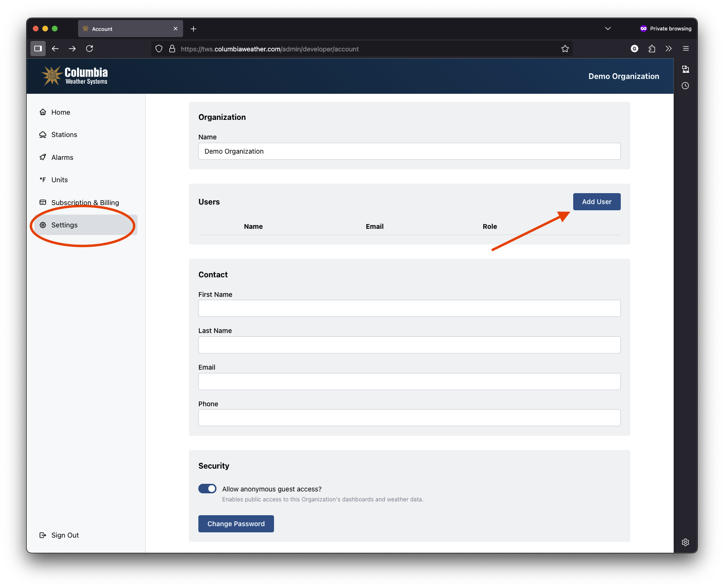Select the Account browser tab

(x=131, y=29)
